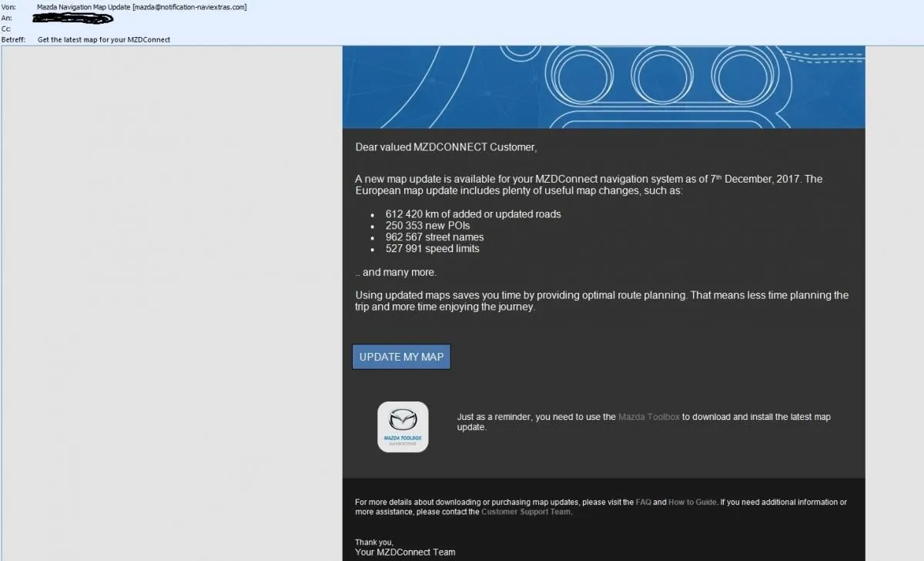Select the subject line 'Get the latest map for your MZDConnect'
924x561 pixels.
click(104, 39)
